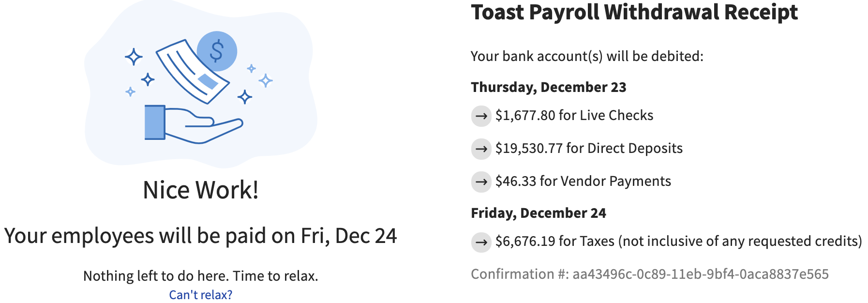This screenshot has height=303, width=868.
Task: Select the $19,530.77 for Direct Deposits entry
Action: coord(589,149)
